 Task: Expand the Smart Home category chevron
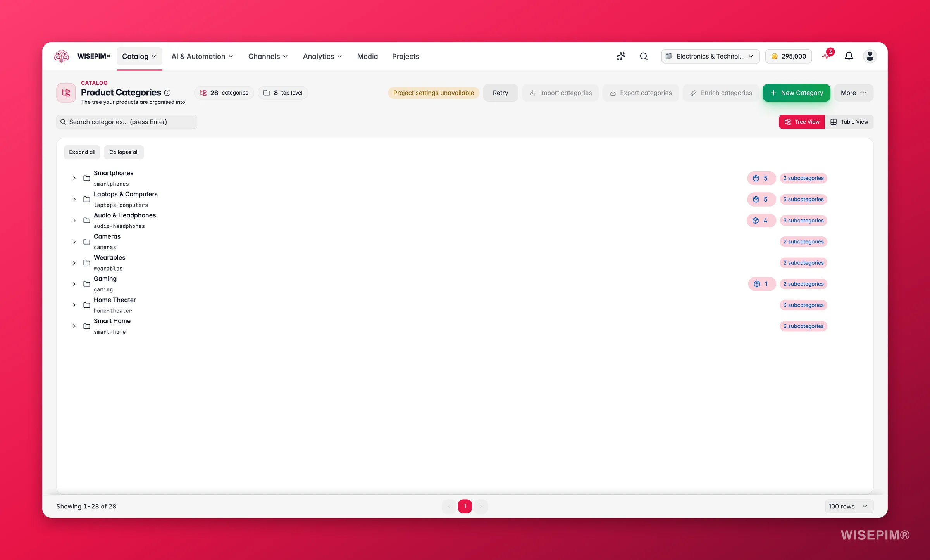tap(74, 326)
